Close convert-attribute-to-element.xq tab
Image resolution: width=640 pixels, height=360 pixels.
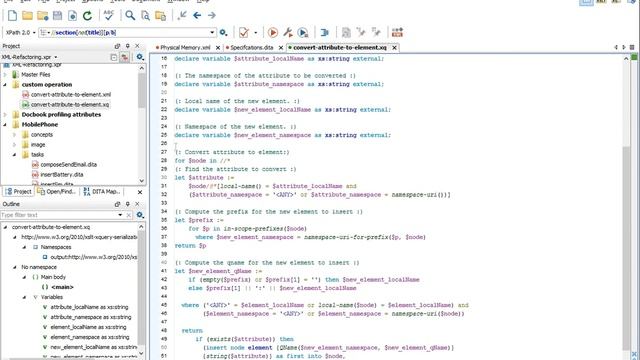pos(394,48)
